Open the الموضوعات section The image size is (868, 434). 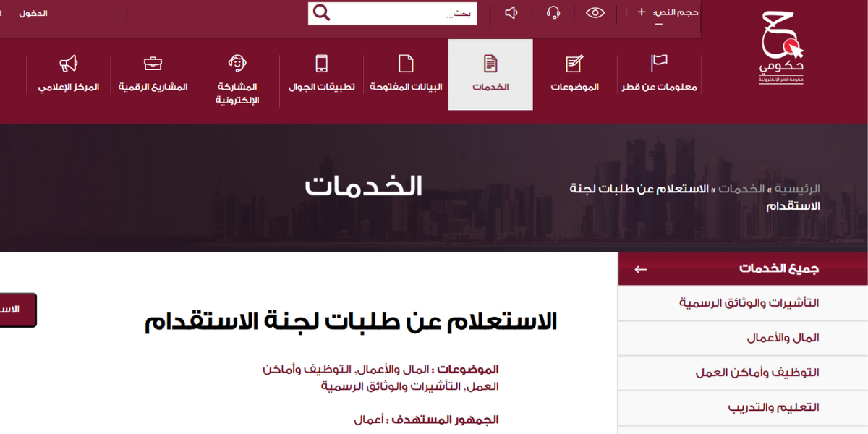574,75
